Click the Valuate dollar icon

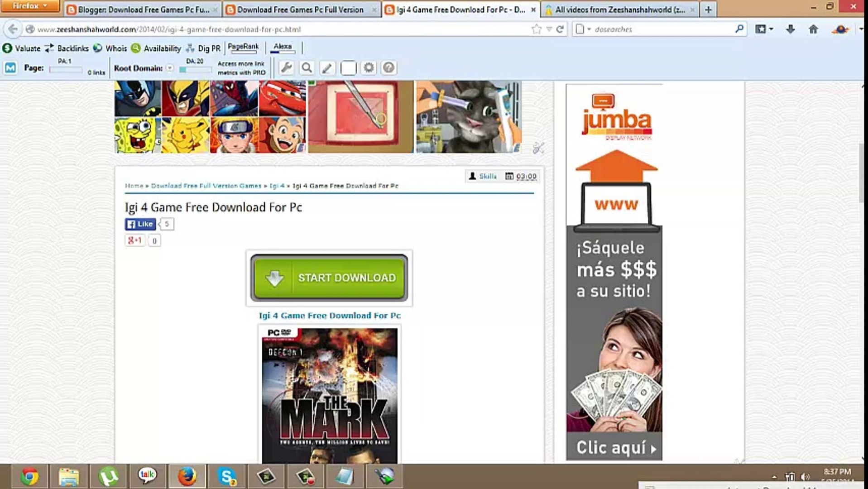[x=7, y=48]
